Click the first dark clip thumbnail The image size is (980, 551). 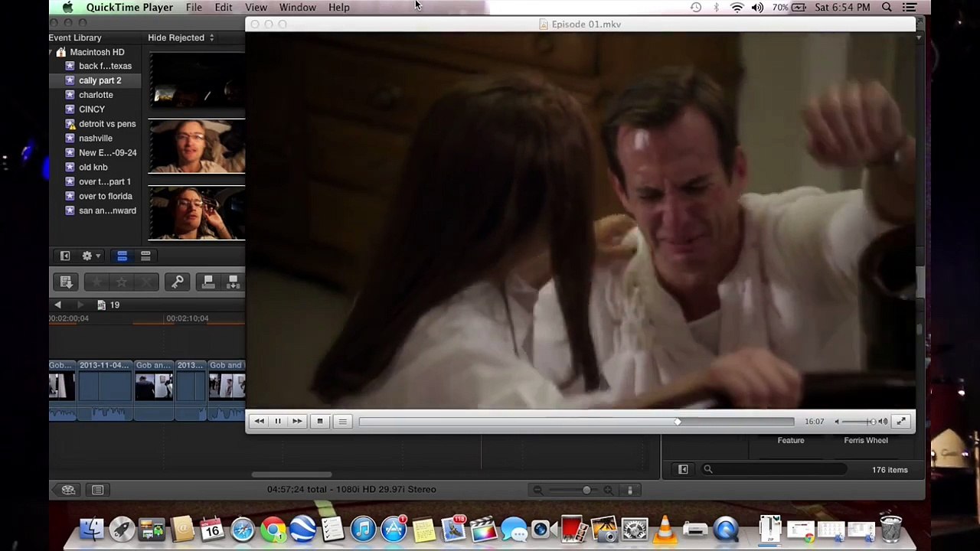(x=197, y=81)
